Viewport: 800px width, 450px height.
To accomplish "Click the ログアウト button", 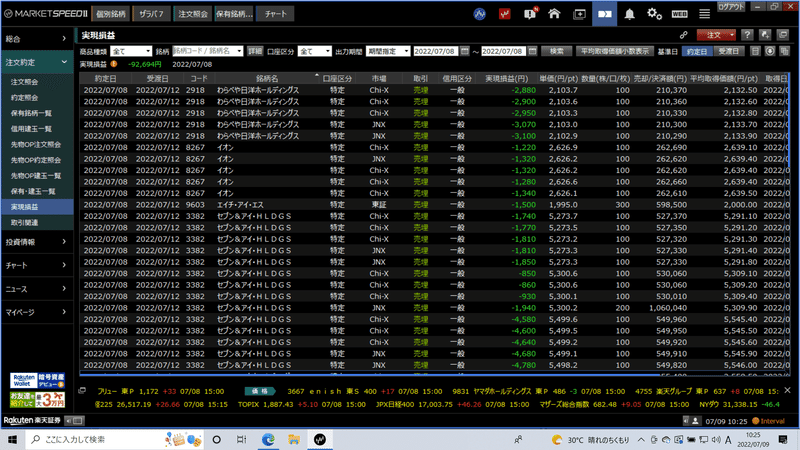I will click(x=731, y=7).
